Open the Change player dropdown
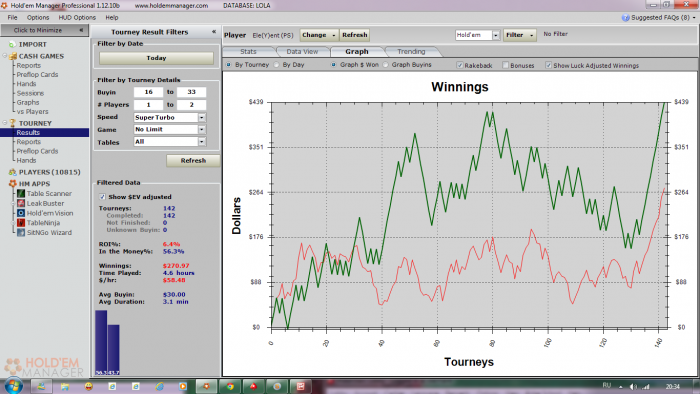The height and width of the screenshot is (394, 700). click(x=319, y=35)
